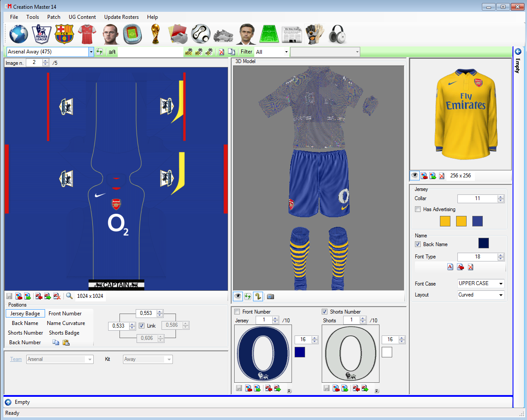This screenshot has height=420, width=527.
Task: Click the dark navy Back Name color swatch
Action: (483, 244)
